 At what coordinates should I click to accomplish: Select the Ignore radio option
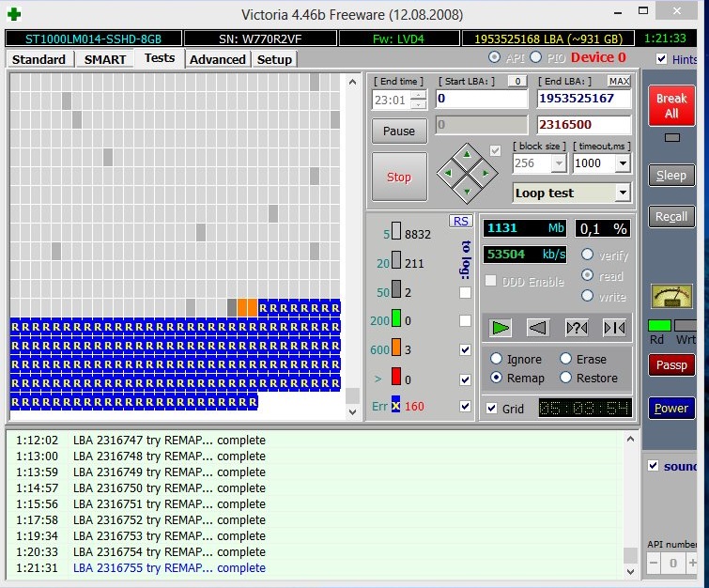pyautogui.click(x=497, y=359)
